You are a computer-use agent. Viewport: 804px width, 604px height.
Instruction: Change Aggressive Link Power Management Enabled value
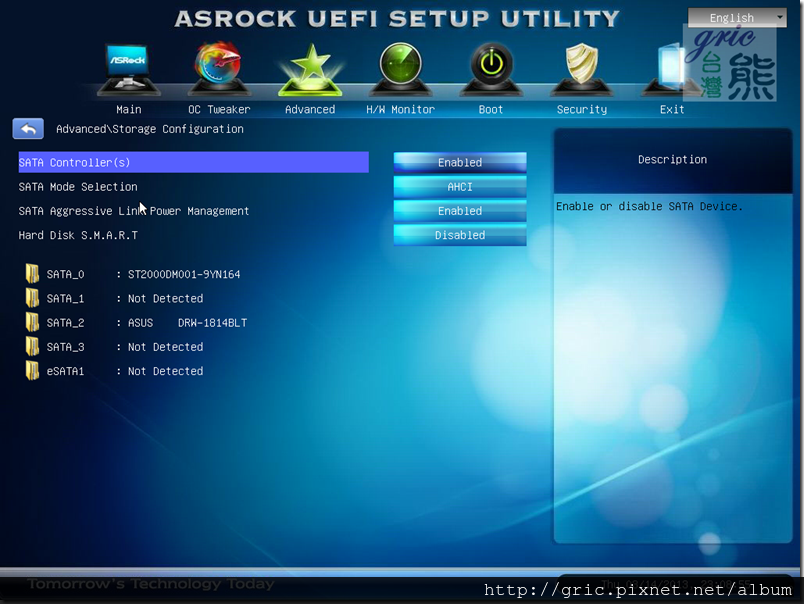click(x=460, y=211)
